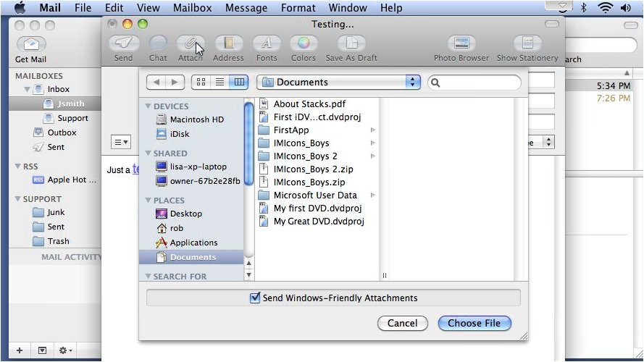The width and height of the screenshot is (644, 362).
Task: Toggle the mail activity panel button
Action: pos(42,350)
